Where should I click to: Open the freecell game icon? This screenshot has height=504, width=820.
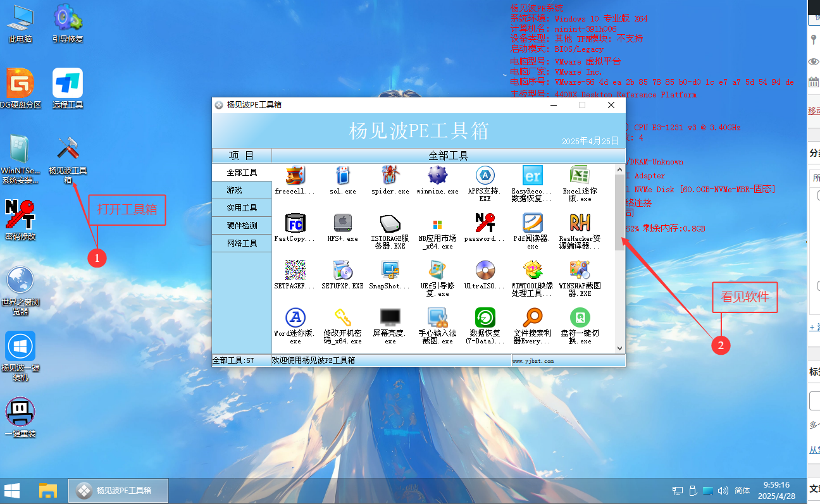pyautogui.click(x=295, y=176)
